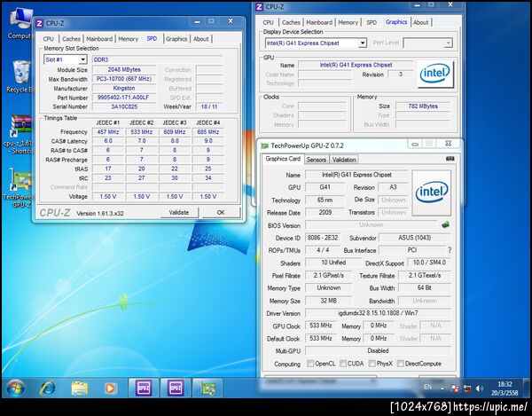Click Intel logo in CPU-Z Graphics window
Viewport: 532px width, 416px height.
click(x=435, y=74)
